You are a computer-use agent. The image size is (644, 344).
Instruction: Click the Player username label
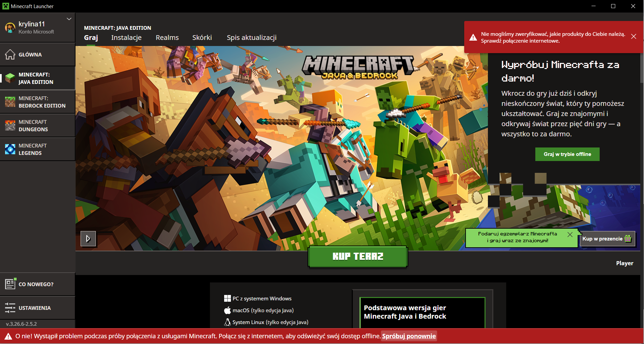[x=624, y=263]
